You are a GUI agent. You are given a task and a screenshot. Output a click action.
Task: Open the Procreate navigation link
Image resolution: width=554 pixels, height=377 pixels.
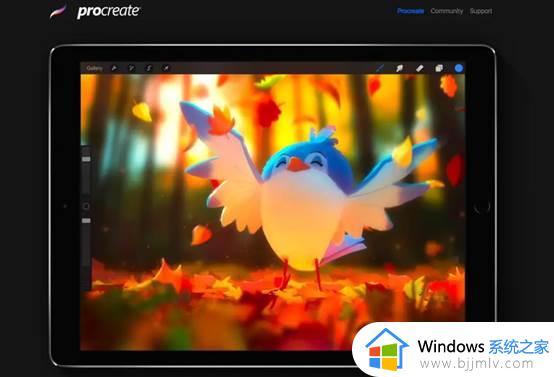[x=410, y=11]
